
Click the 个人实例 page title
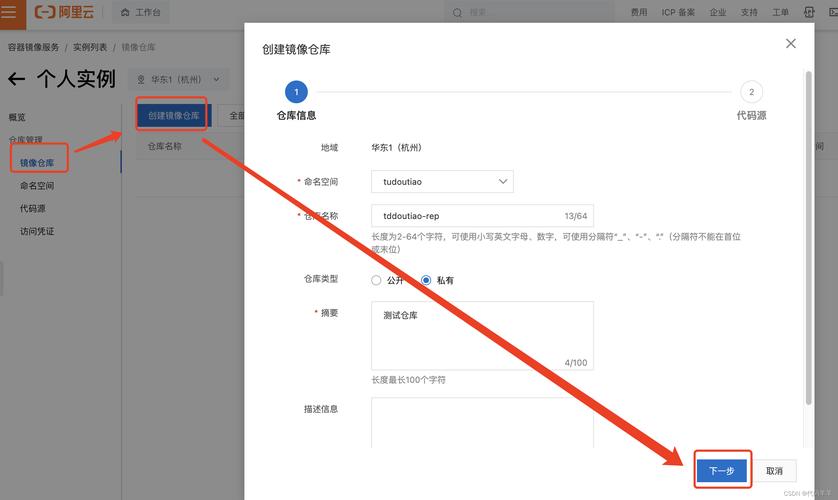(x=76, y=79)
